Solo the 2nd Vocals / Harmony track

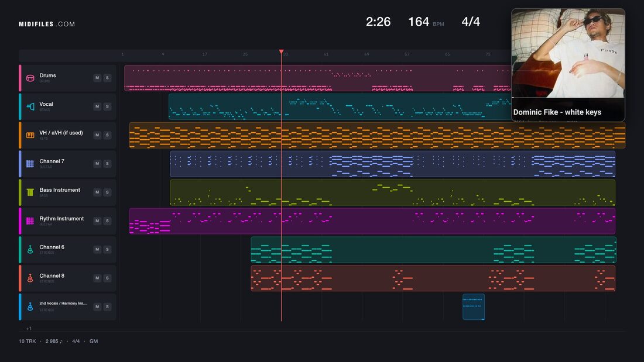click(107, 306)
